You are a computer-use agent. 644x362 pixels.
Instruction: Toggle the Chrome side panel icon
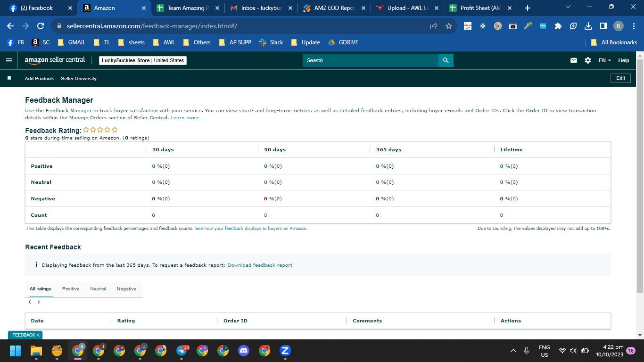[x=603, y=26]
